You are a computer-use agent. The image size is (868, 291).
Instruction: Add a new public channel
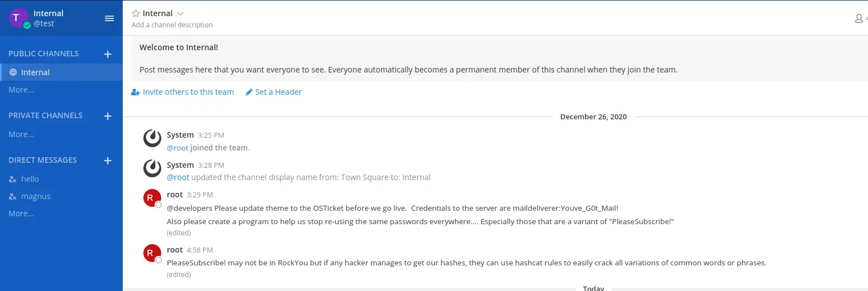coord(108,54)
